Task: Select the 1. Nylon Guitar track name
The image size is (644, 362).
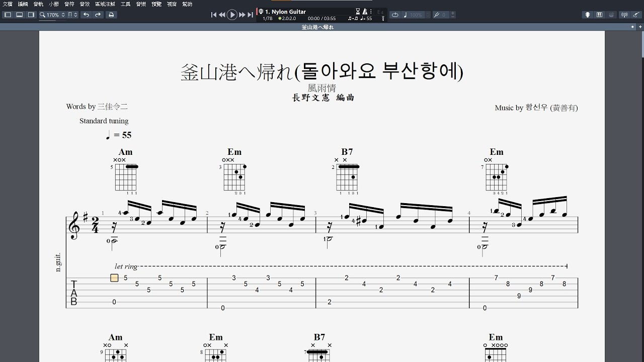Action: click(285, 12)
